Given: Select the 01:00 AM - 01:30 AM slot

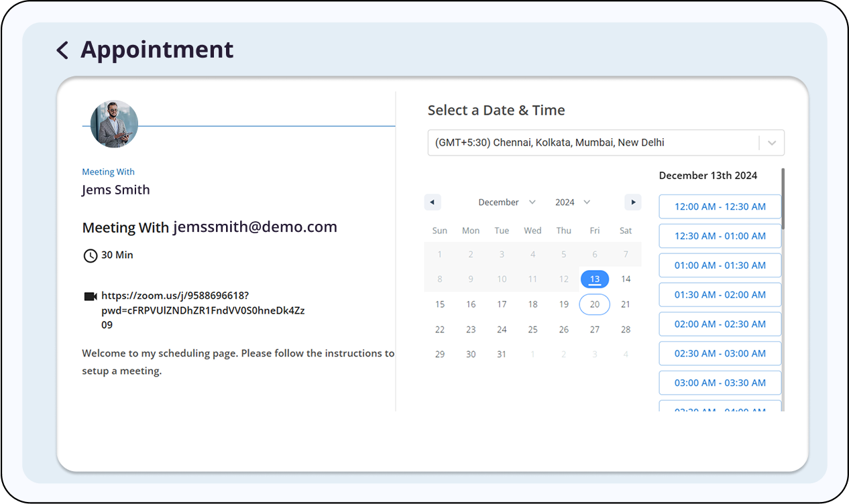Looking at the screenshot, I should tap(720, 265).
